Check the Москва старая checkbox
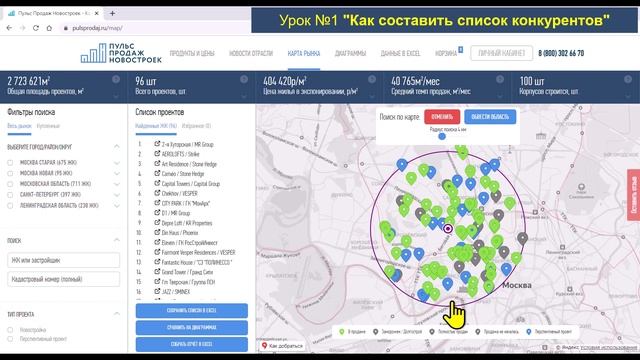 pyautogui.click(x=10, y=162)
